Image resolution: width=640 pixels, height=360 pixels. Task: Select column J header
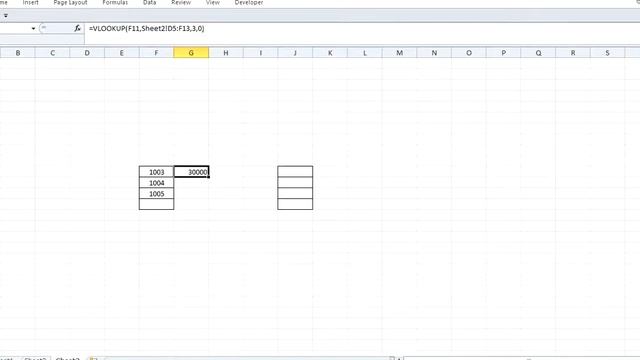(x=295, y=53)
